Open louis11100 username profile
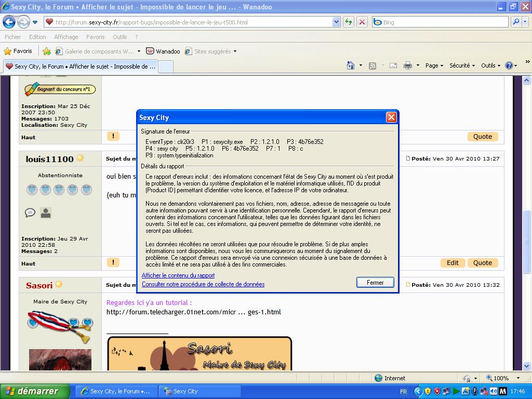The image size is (532, 399). coord(49,159)
